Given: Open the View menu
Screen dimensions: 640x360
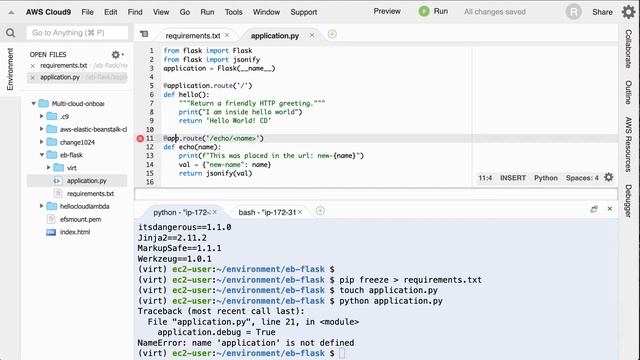Looking at the screenshot, I should tap(161, 12).
